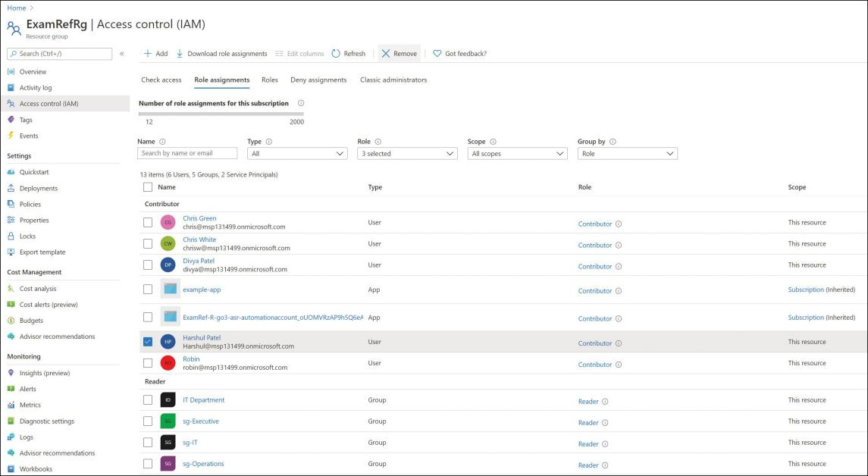Check the box for sg-Executive group

(148, 421)
